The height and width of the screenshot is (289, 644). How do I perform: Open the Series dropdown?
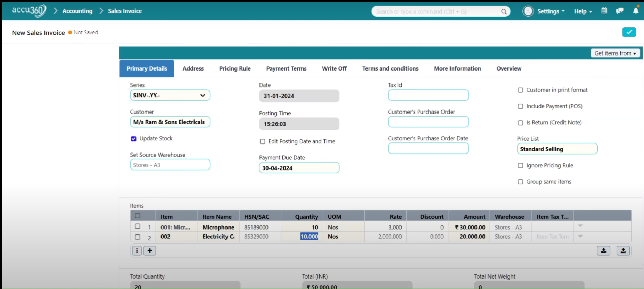point(170,95)
